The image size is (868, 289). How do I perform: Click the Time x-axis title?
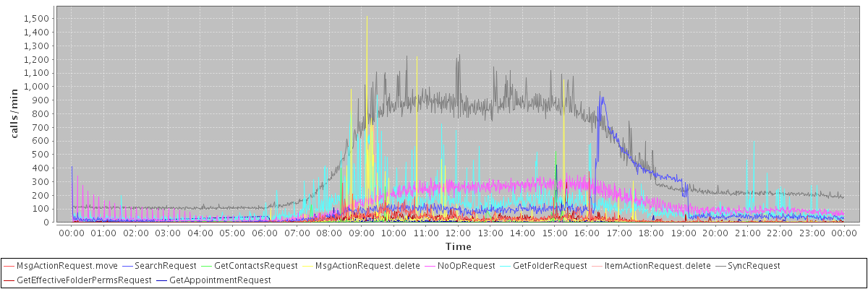pos(458,247)
